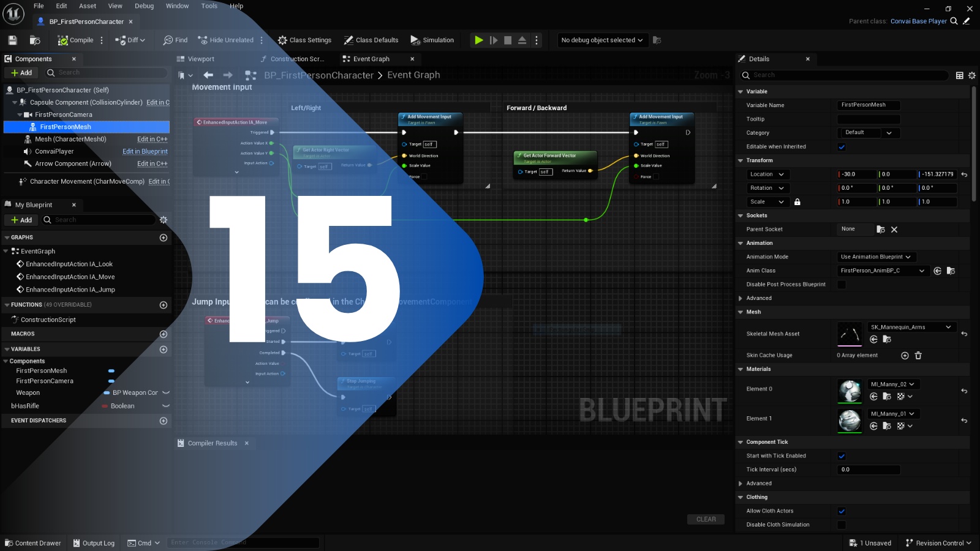
Task: Open Details panel settings gear
Action: (x=972, y=75)
